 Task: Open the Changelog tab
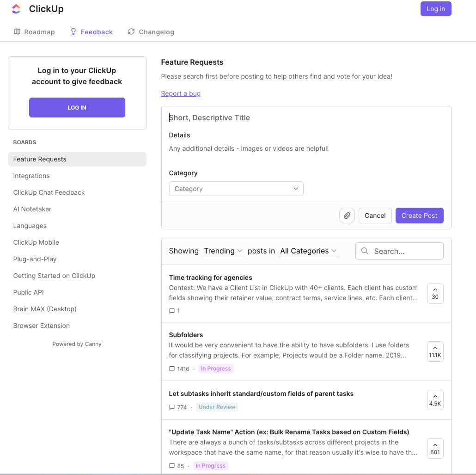[x=151, y=32]
